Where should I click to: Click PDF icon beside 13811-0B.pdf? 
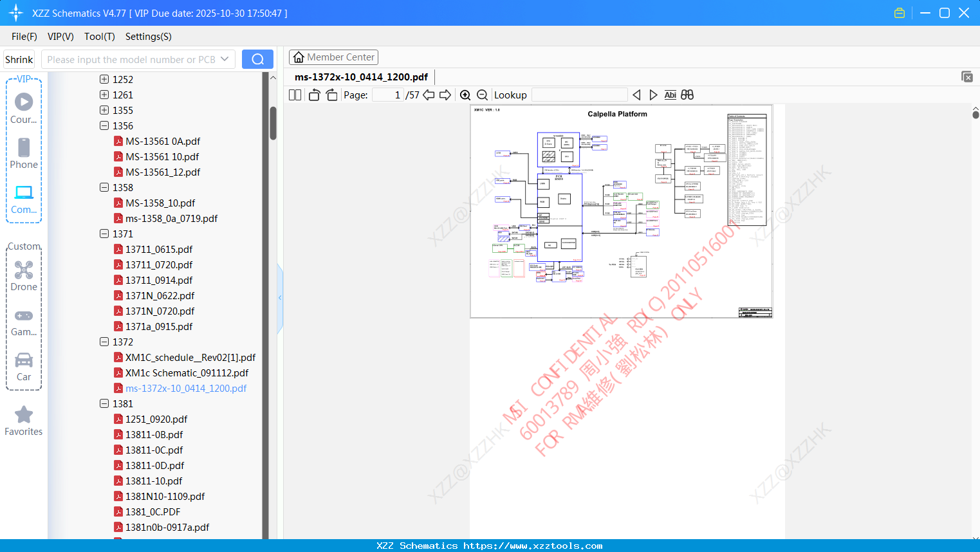tap(118, 434)
